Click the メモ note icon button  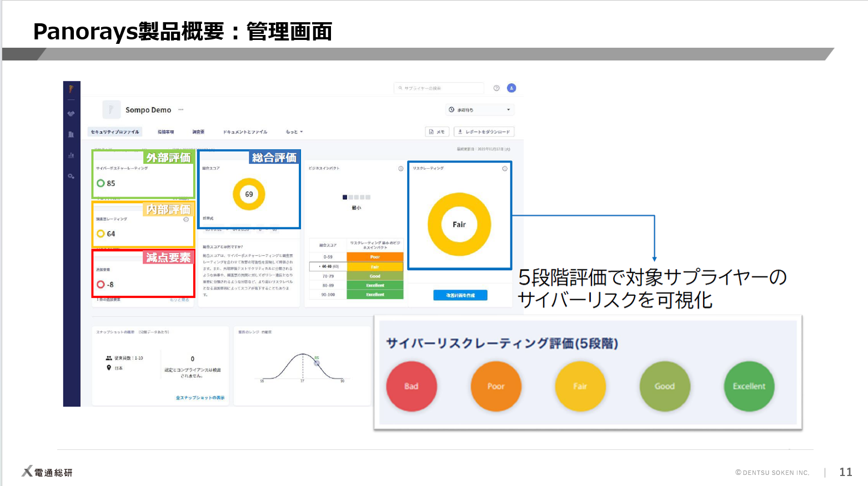click(437, 131)
